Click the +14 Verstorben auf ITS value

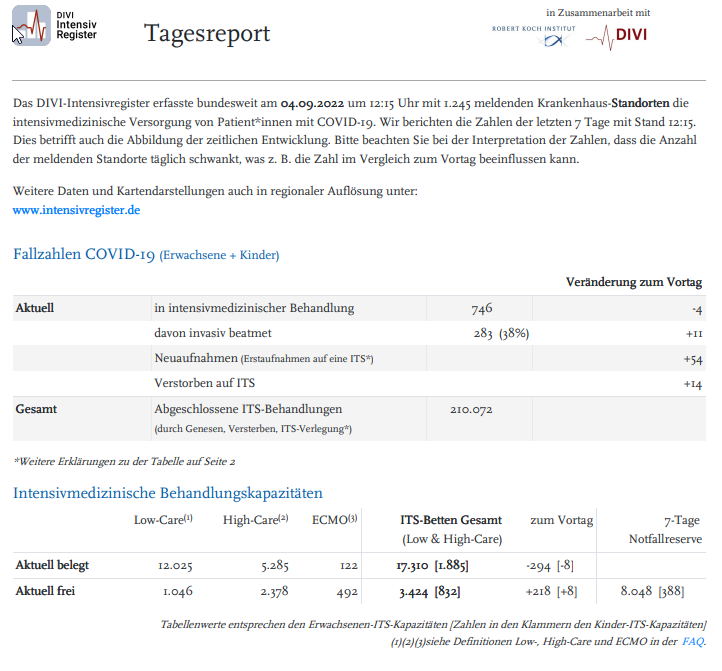coord(692,383)
